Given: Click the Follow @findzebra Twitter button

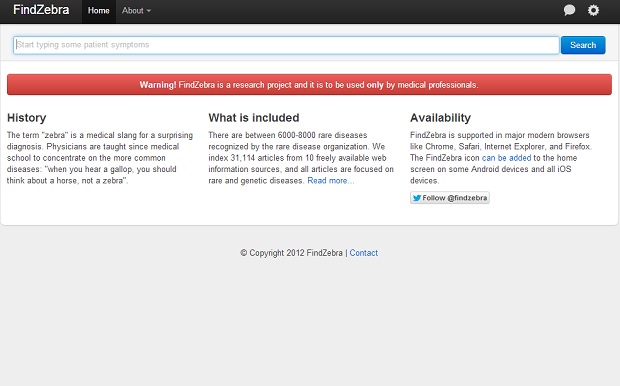Looking at the screenshot, I should click(x=450, y=198).
